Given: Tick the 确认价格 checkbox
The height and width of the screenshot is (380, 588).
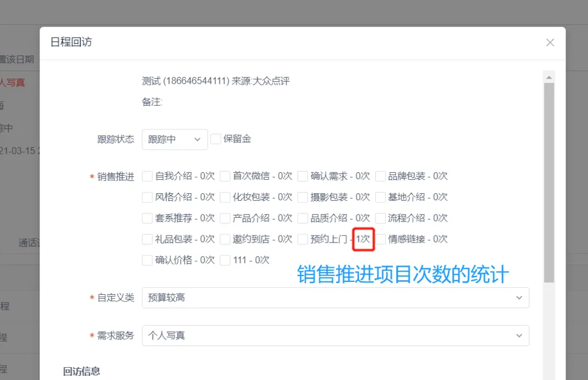Looking at the screenshot, I should pyautogui.click(x=148, y=260).
